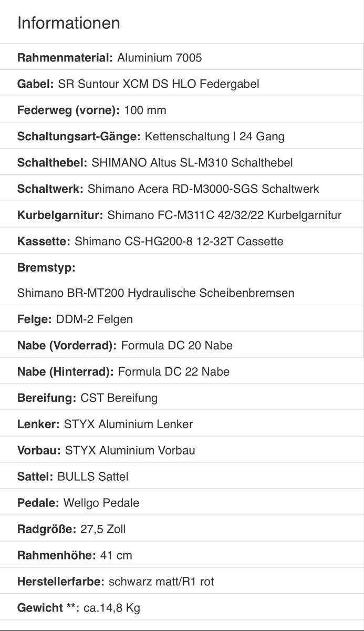Tap the Radgröße 27,5 Zoll row
This screenshot has width=364, height=631.
182,529
